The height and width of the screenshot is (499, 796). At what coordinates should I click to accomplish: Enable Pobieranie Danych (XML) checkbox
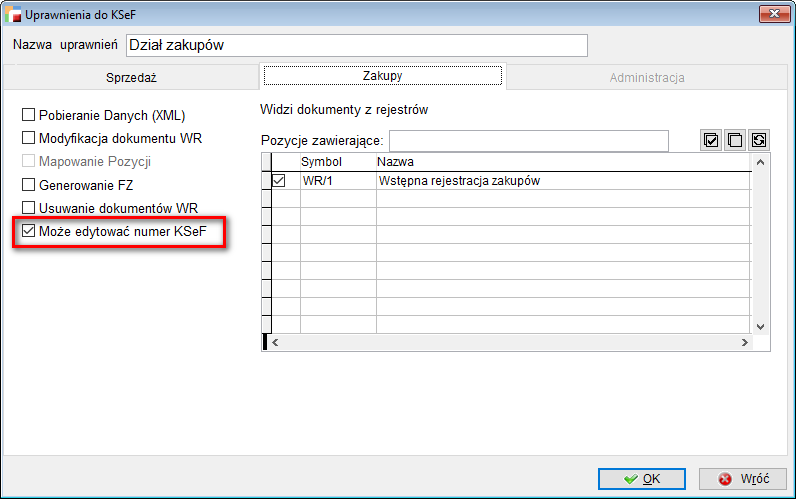click(x=29, y=115)
